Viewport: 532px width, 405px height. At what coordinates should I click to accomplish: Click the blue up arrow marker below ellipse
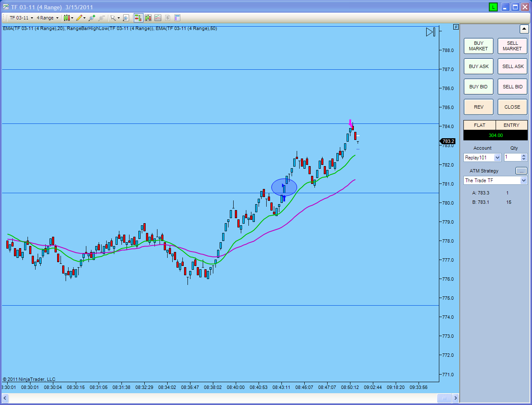284,199
